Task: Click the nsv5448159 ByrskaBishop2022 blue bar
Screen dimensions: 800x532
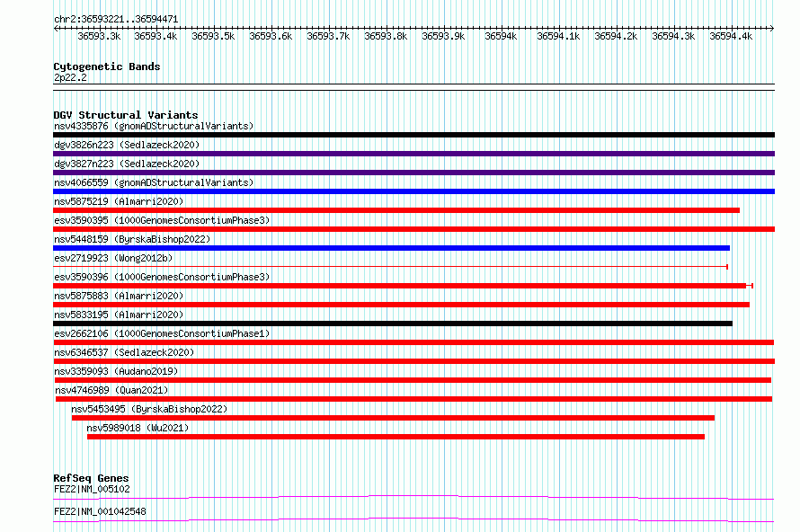Action: pyautogui.click(x=391, y=248)
